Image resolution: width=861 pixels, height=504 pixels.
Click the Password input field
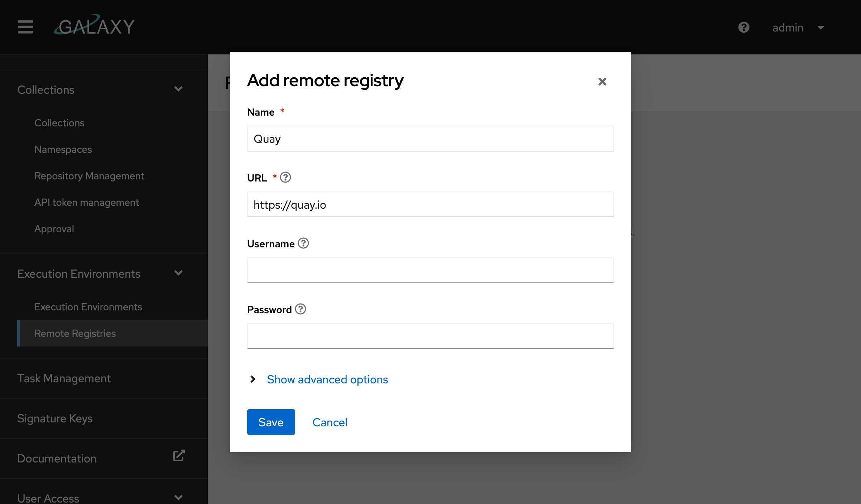click(x=430, y=336)
